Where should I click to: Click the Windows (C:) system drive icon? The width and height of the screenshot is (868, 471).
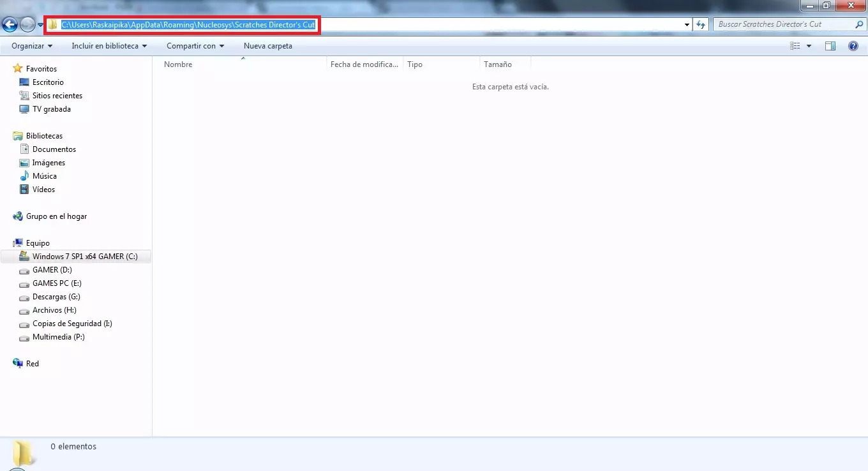coord(24,256)
